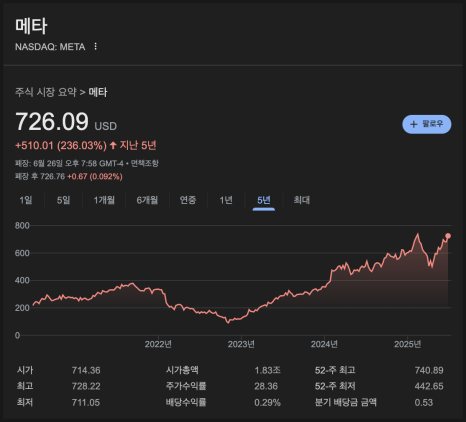Open the three-dot menu beside NASDAQ: META
466x422 pixels.
point(96,46)
